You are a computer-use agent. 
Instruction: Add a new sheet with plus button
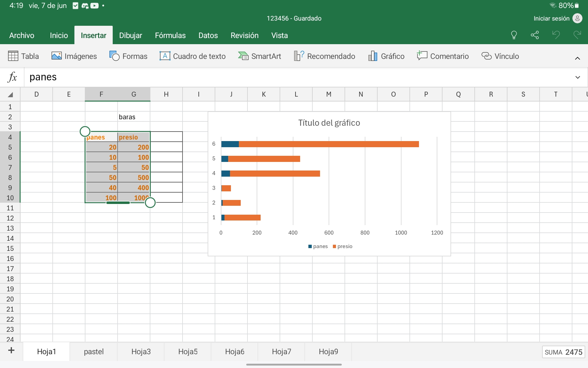point(11,351)
